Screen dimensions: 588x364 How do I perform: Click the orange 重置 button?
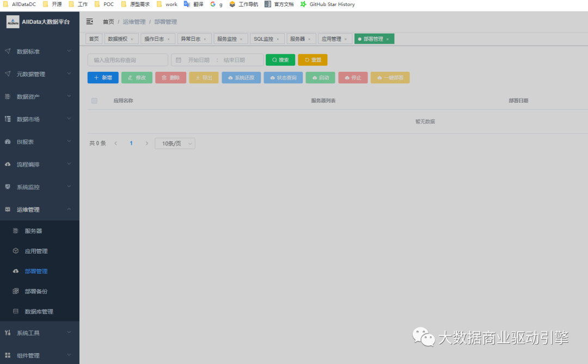[x=313, y=60]
